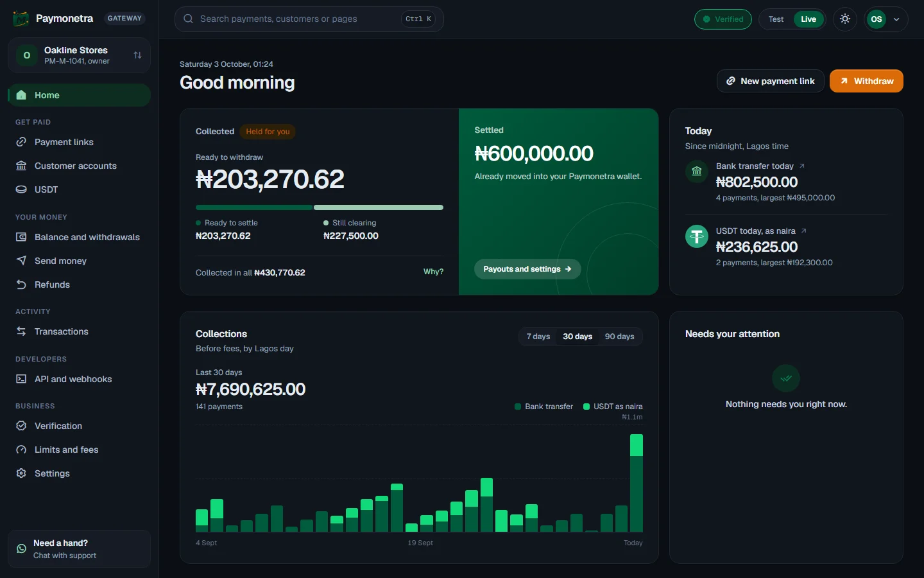Click the Paymonetra logo icon
The width and height of the screenshot is (924, 578).
coord(21,19)
